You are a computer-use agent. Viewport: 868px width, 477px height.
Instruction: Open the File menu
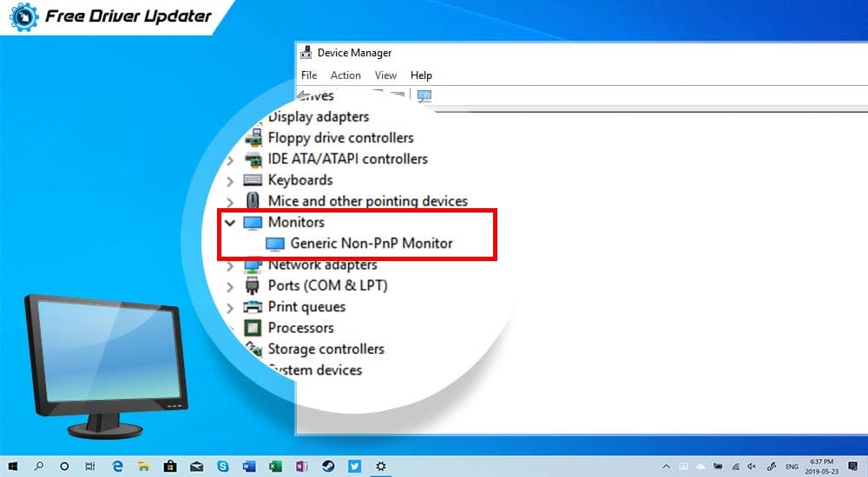point(309,75)
